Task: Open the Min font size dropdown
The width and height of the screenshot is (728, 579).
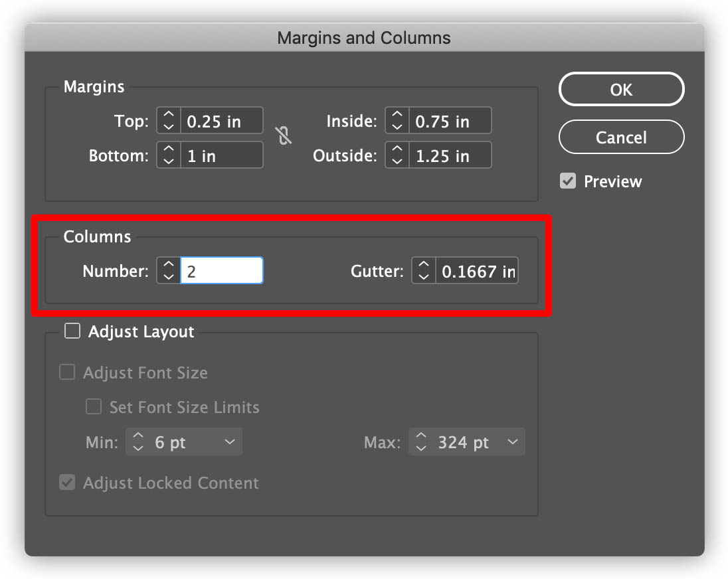Action: pos(229,442)
